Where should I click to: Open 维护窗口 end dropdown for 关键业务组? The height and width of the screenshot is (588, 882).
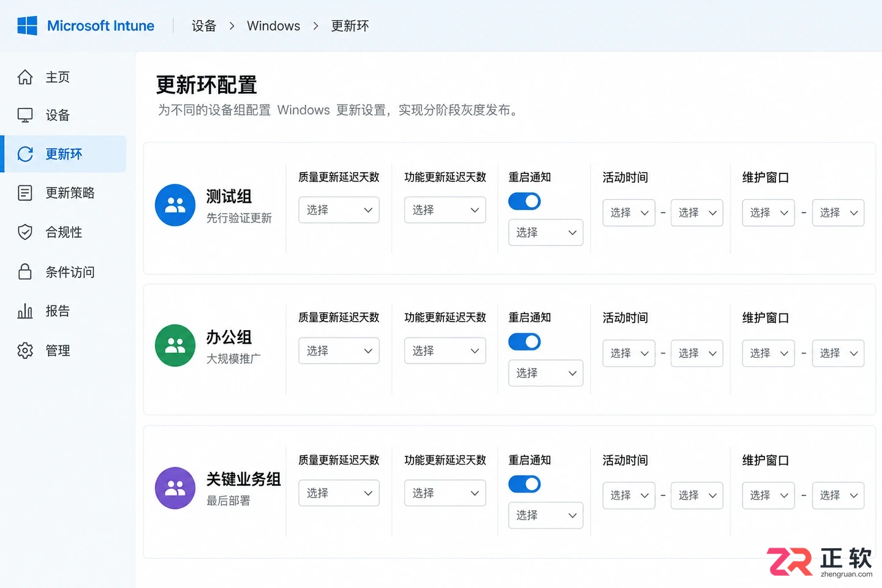click(x=838, y=496)
